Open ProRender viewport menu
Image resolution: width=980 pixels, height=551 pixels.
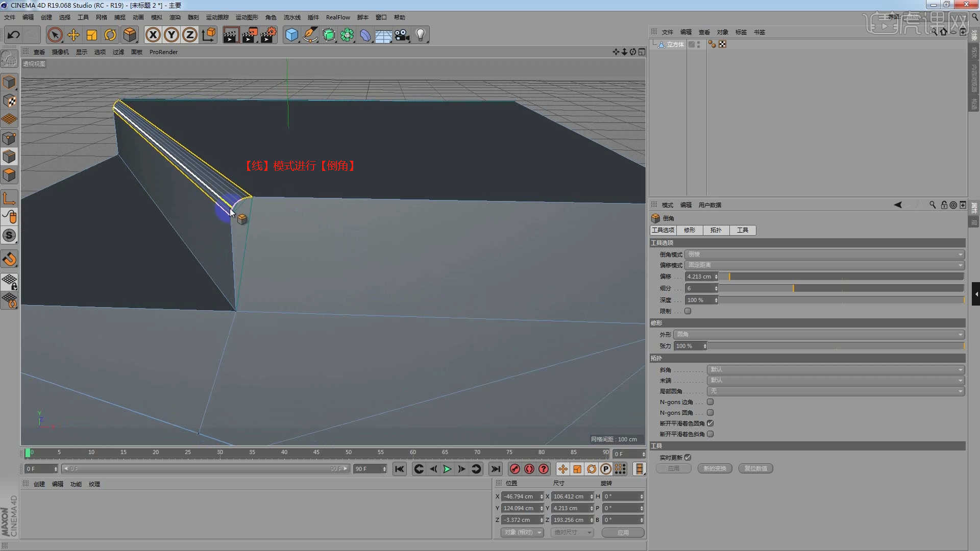pyautogui.click(x=163, y=52)
